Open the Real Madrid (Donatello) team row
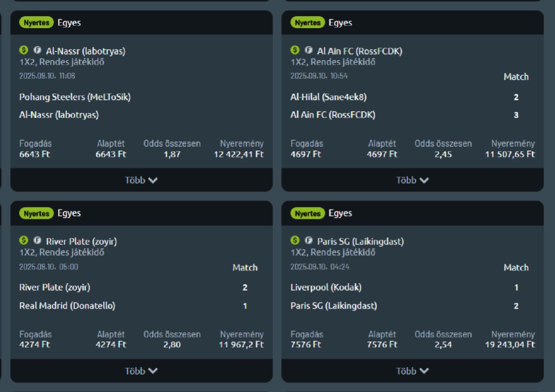The height and width of the screenshot is (392, 555). point(67,306)
